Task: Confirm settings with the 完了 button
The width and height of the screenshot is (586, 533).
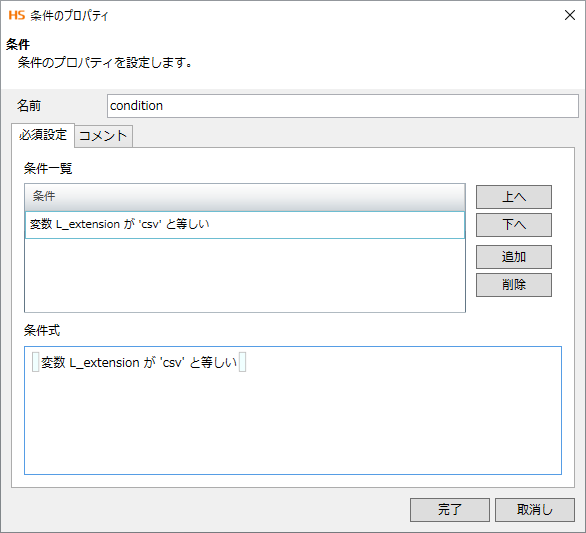Action: tap(450, 509)
